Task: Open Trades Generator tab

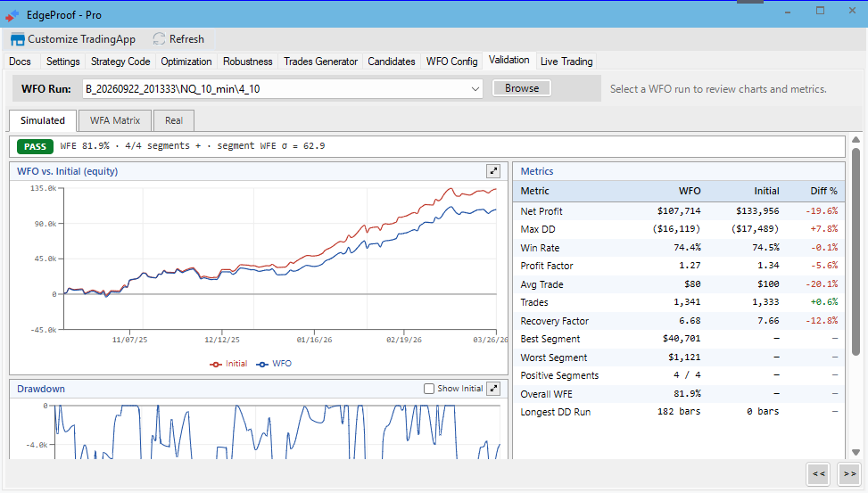Action: point(320,62)
